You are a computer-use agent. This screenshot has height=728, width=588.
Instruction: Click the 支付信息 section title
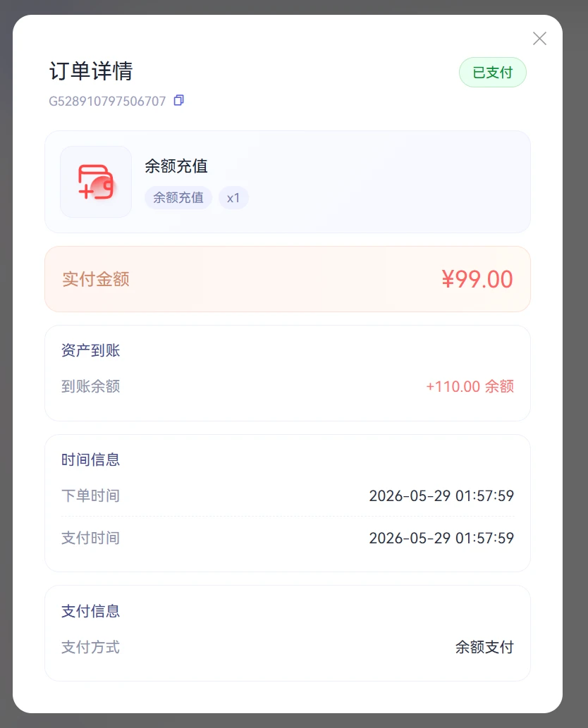[90, 611]
